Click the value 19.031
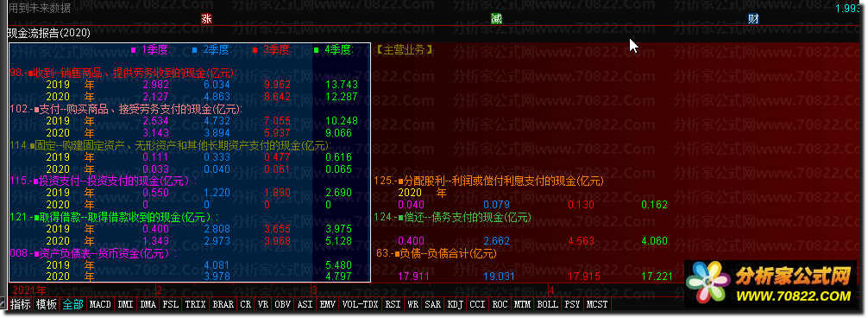Screen dimensions: 868x318 [x=499, y=276]
